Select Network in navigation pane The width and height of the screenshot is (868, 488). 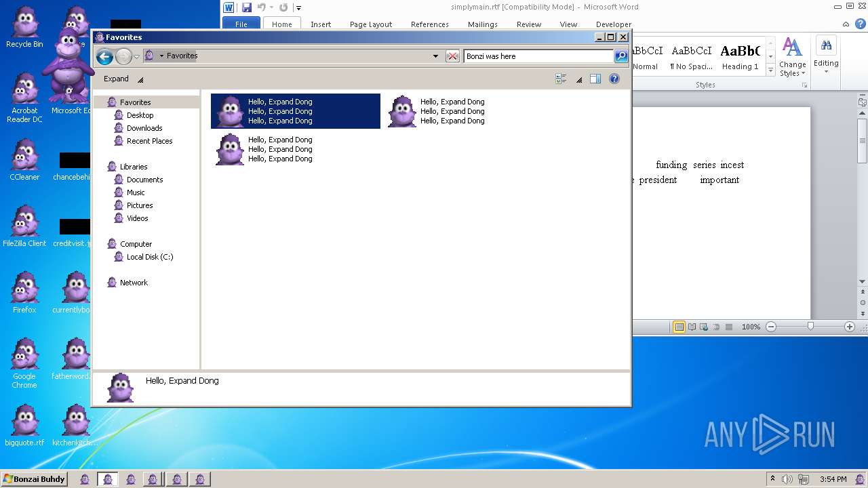point(134,283)
